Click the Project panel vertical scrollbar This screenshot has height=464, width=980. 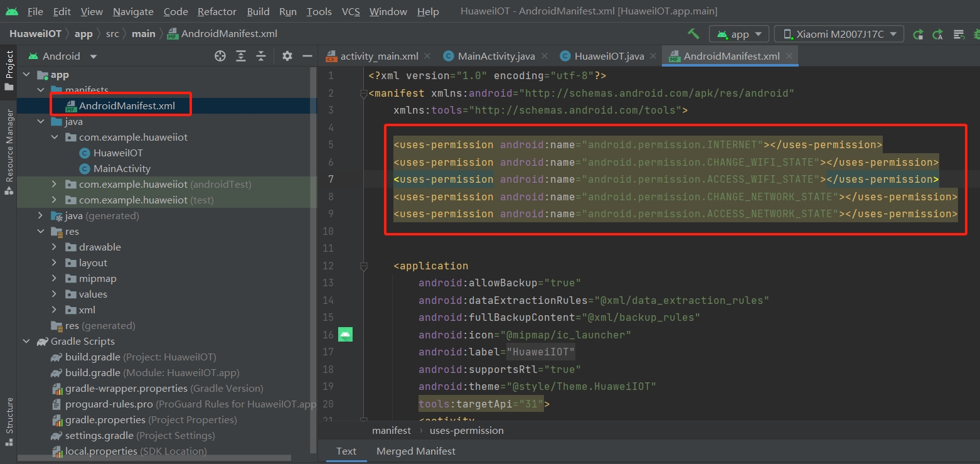[314, 261]
